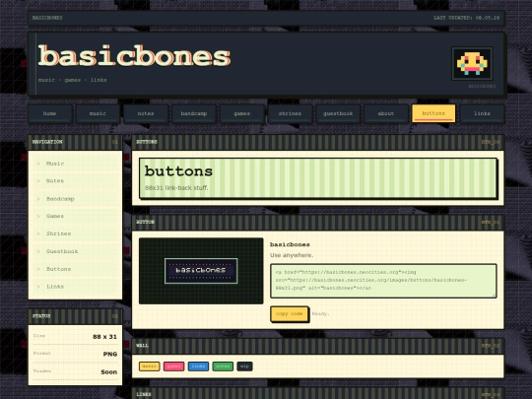Viewport: 532px width, 399px height.
Task: Select the highlighted buttons nav tab
Action: click(x=433, y=113)
